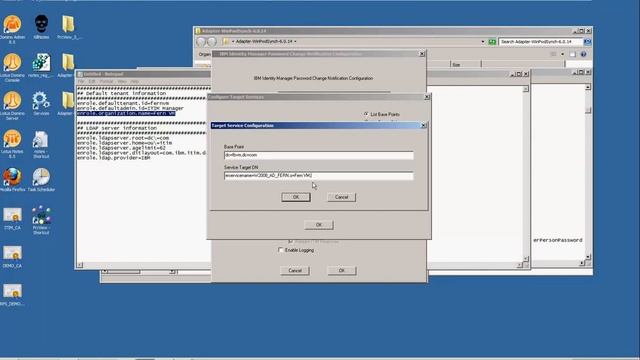The height and width of the screenshot is (360, 640).
Task: Close the Configure Target Services dialog
Action: pos(427,97)
